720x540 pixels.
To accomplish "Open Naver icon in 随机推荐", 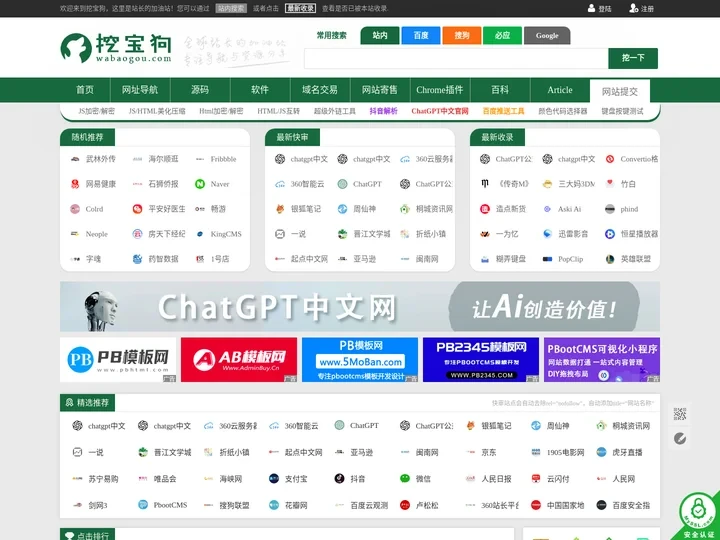I will click(200, 184).
